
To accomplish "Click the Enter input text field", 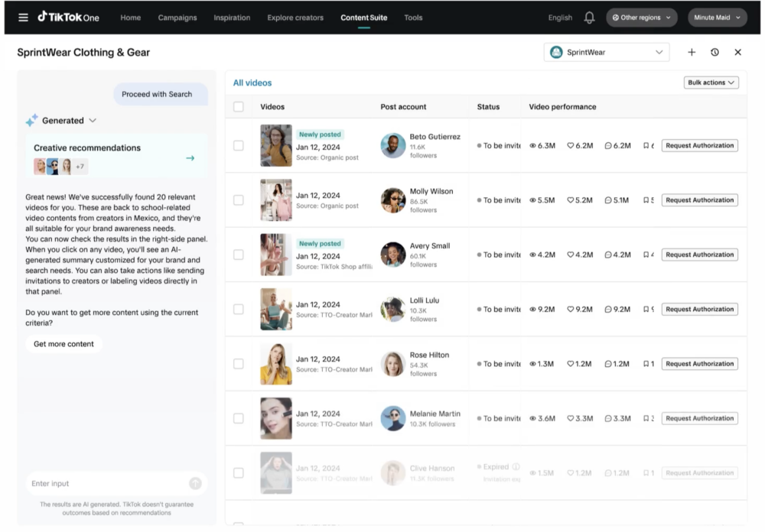I will tap(116, 483).
